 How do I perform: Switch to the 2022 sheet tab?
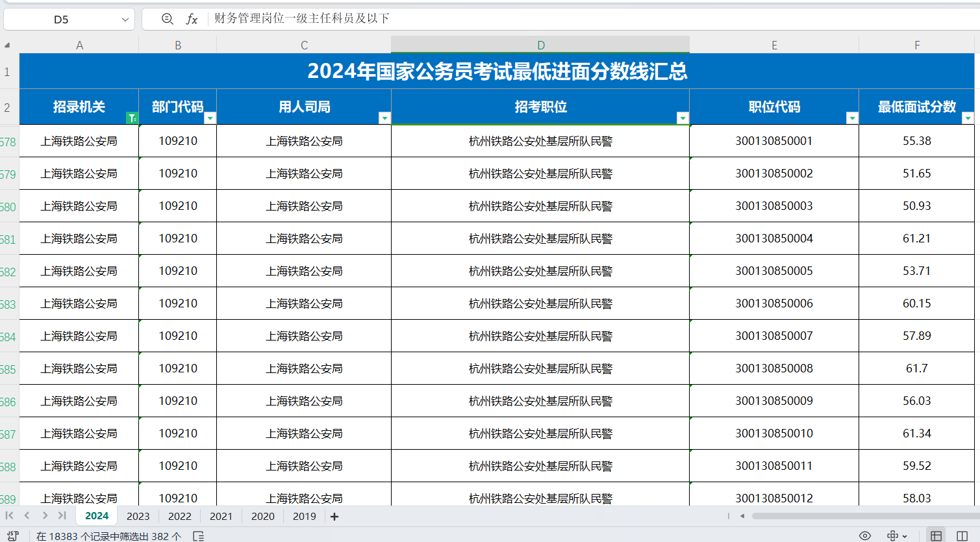point(179,516)
